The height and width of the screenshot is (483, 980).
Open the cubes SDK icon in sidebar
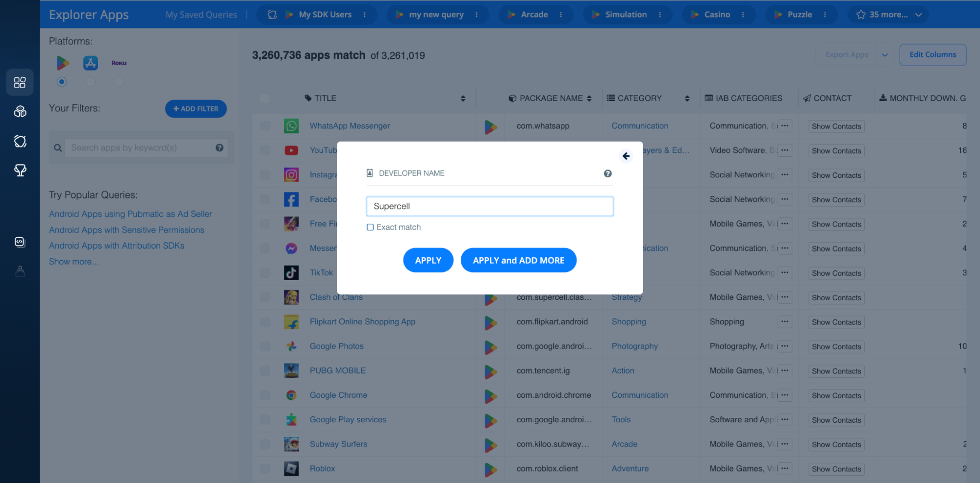pyautogui.click(x=20, y=112)
